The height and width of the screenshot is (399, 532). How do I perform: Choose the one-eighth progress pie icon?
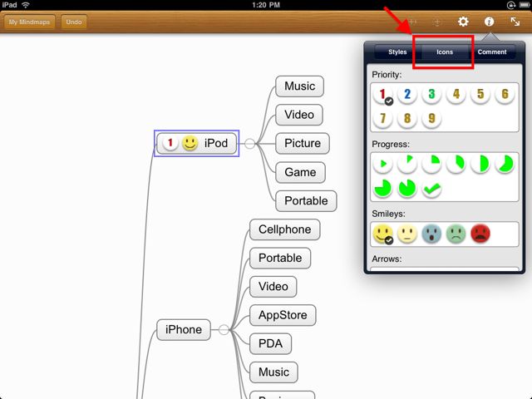407,164
